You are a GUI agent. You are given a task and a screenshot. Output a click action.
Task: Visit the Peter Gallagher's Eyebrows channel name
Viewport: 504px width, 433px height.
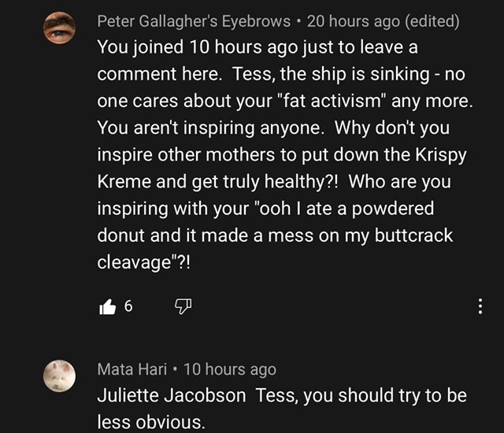(194, 21)
